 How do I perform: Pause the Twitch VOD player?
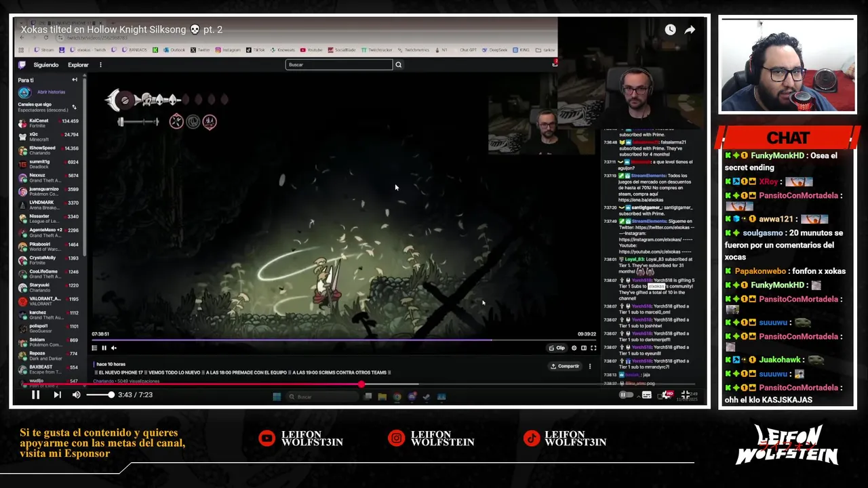click(x=104, y=348)
